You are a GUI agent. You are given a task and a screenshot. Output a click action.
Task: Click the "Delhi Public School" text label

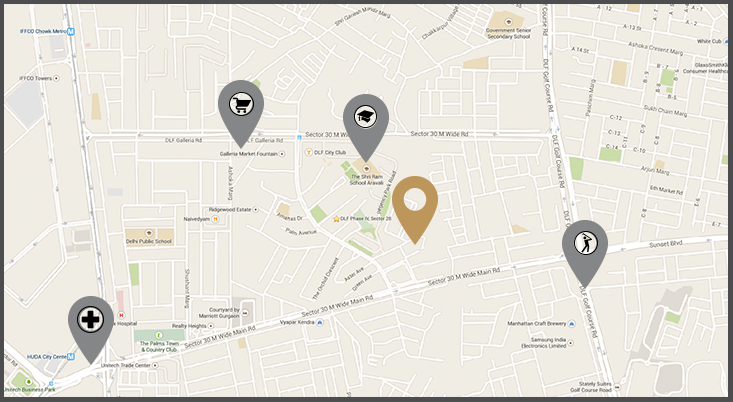click(x=149, y=242)
